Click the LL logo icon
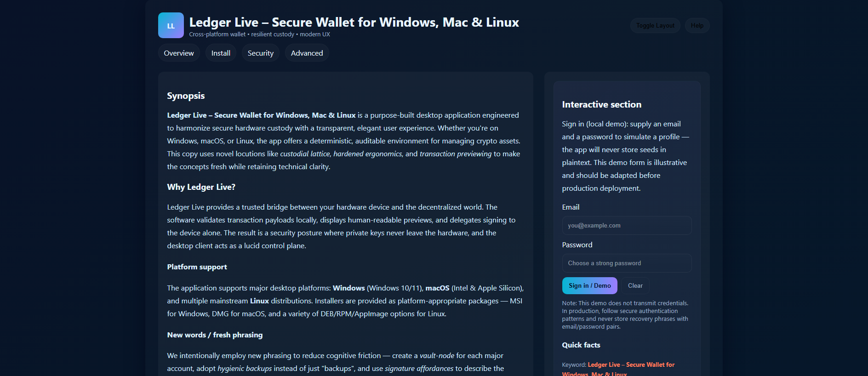The width and height of the screenshot is (868, 376). point(171,25)
